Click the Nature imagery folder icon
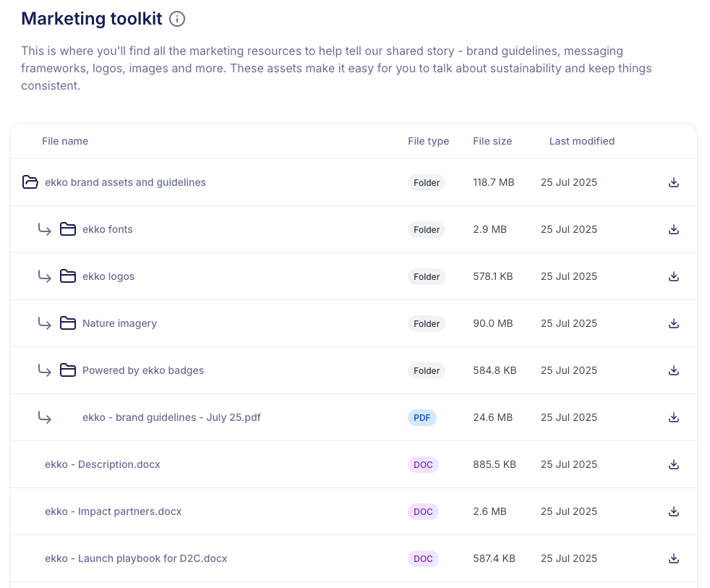The width and height of the screenshot is (710, 588). [68, 323]
